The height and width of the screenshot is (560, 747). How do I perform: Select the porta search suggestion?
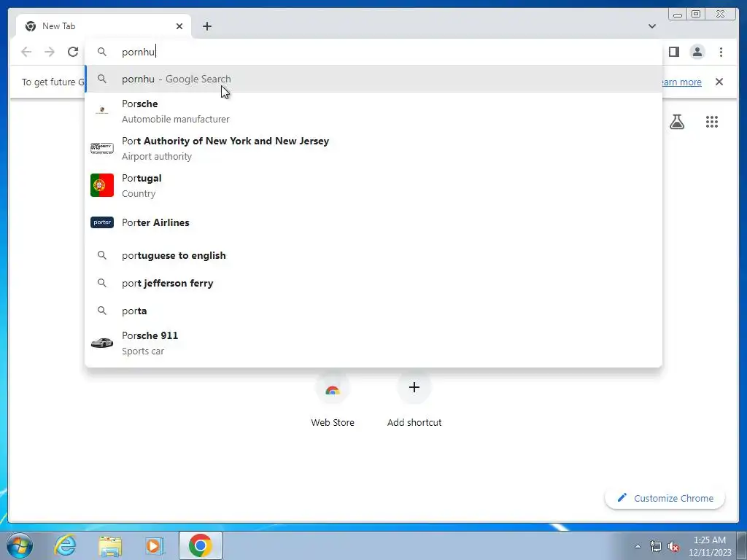[373, 311]
